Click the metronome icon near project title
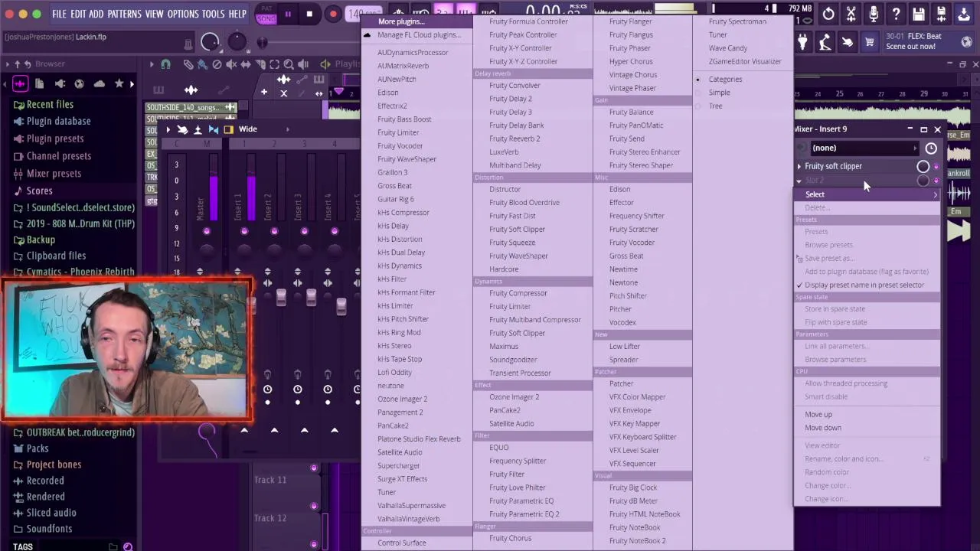 (x=188, y=44)
